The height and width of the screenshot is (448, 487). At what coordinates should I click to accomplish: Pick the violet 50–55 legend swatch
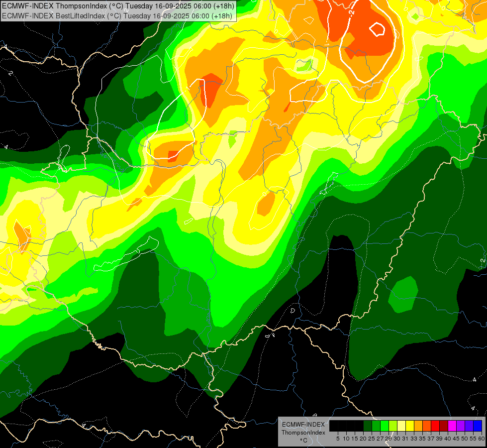(x=469, y=426)
